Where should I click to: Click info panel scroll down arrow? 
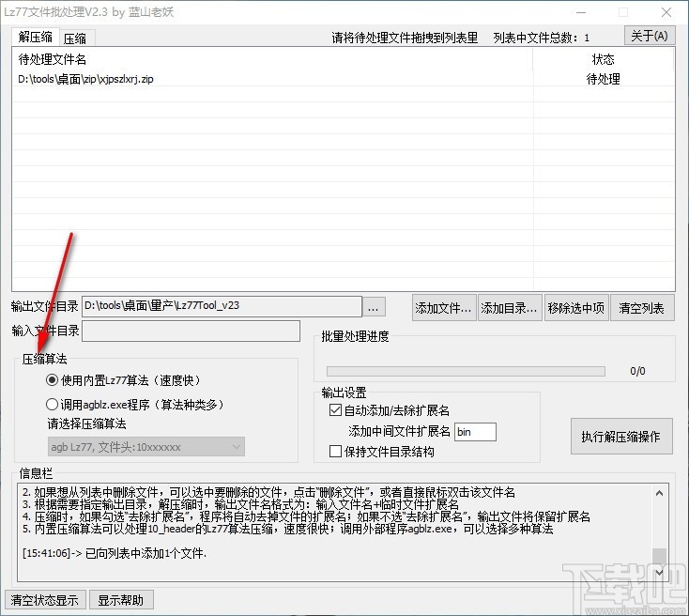659,573
